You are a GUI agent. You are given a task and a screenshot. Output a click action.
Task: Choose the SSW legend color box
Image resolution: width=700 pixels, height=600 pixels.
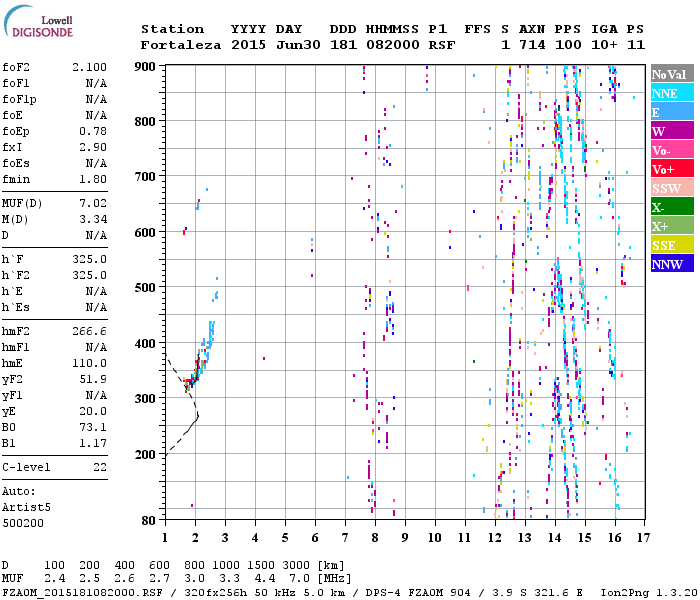669,188
